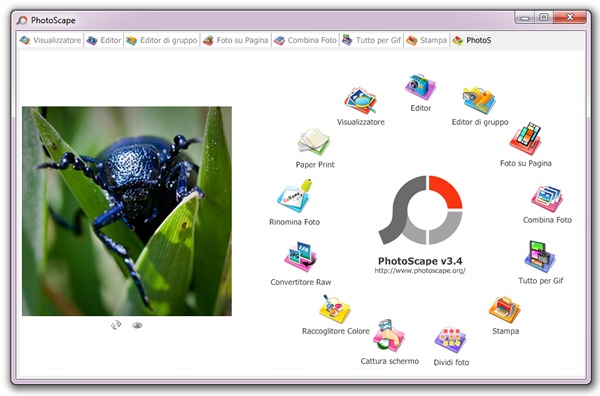Open the Paper Print icon
Screen dimensions: 600x396
pos(314,142)
